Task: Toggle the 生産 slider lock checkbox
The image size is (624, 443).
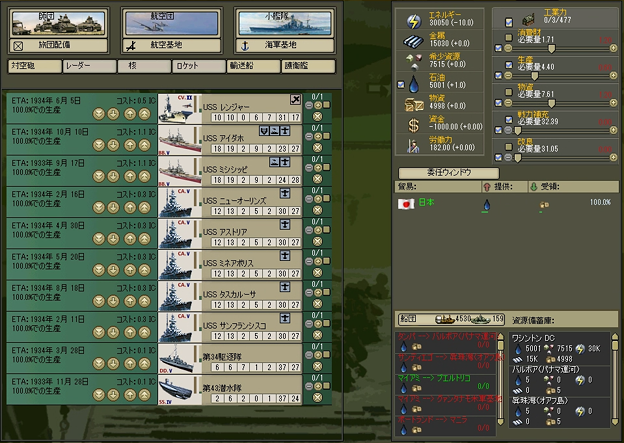Action: (498, 75)
